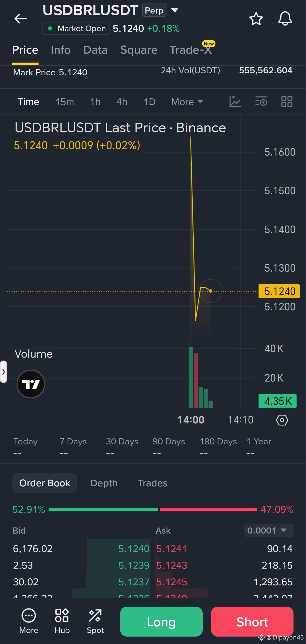Open the Depth tab
Screen dimensions: 306x644
tap(104, 483)
